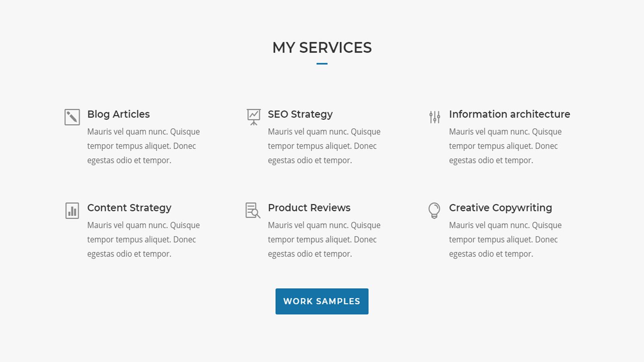Click the bar chart icon for Content Strategy

pyautogui.click(x=72, y=211)
